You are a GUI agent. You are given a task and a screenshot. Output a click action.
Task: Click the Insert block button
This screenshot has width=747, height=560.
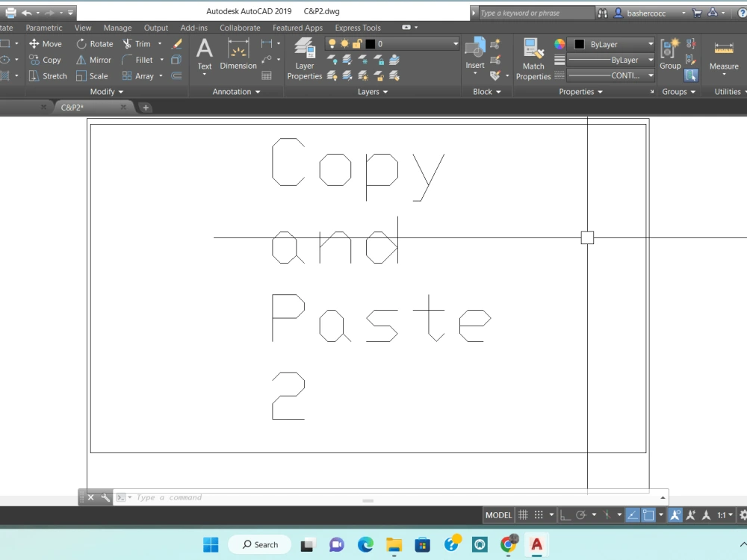point(475,53)
